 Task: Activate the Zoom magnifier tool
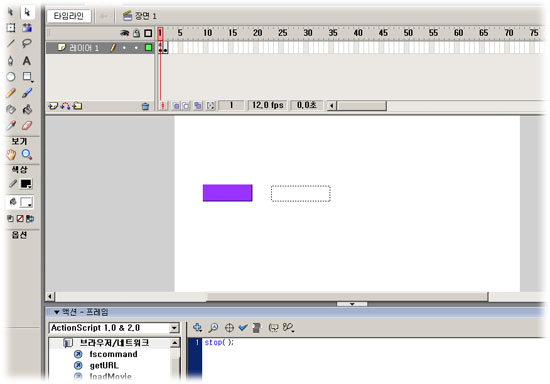(27, 154)
